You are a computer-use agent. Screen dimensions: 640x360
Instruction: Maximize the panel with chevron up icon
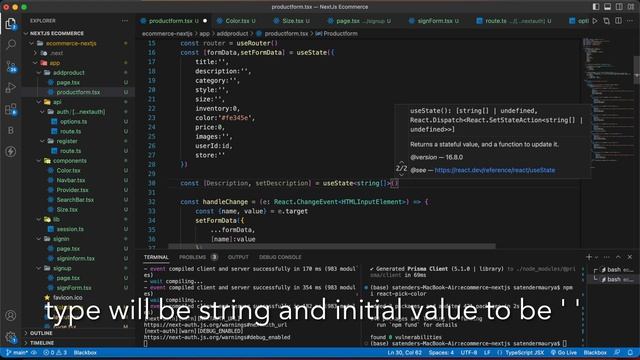click(618, 257)
